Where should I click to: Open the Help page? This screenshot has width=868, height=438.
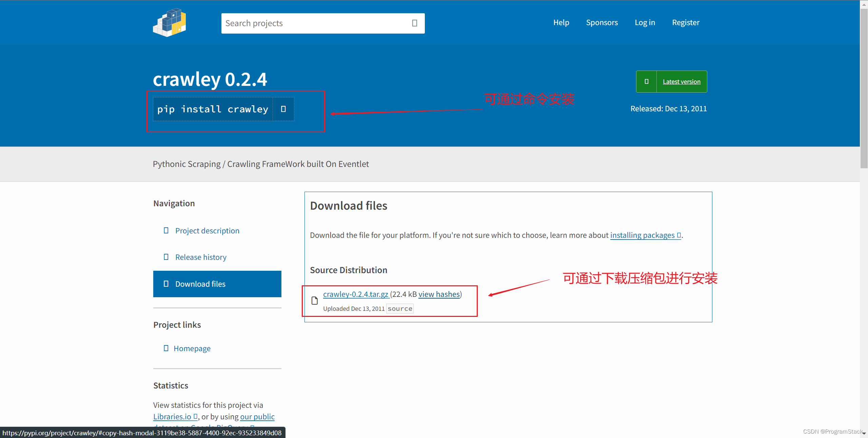[561, 22]
